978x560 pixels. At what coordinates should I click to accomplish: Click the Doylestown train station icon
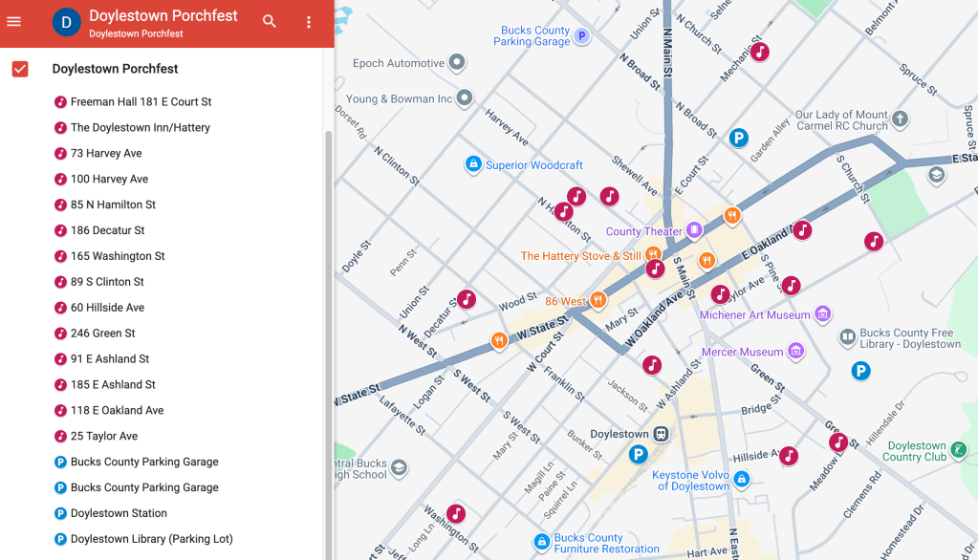point(661,434)
